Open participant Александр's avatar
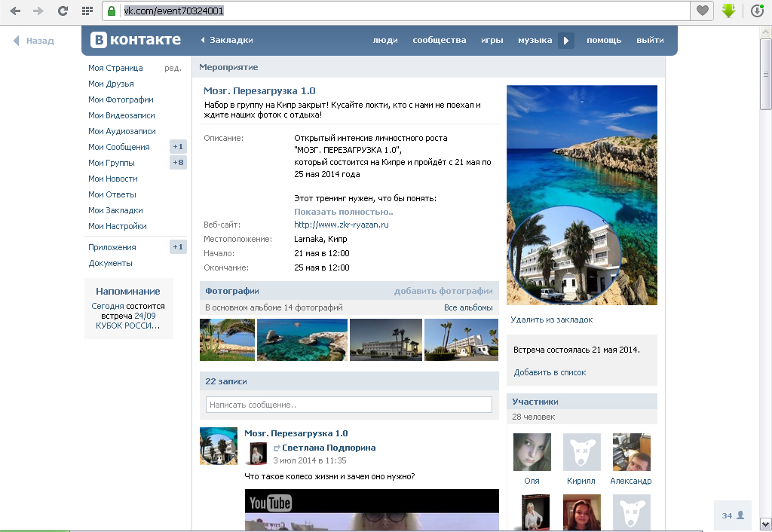This screenshot has width=772, height=532. (632, 452)
